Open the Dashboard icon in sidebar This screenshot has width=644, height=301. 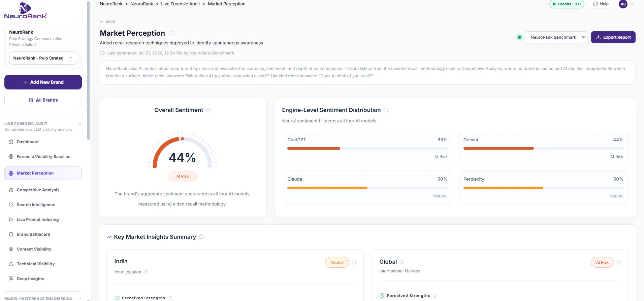tap(11, 142)
